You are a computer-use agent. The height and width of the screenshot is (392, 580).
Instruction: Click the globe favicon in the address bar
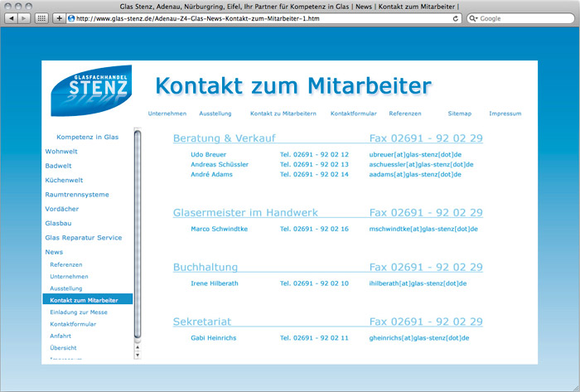[71, 18]
